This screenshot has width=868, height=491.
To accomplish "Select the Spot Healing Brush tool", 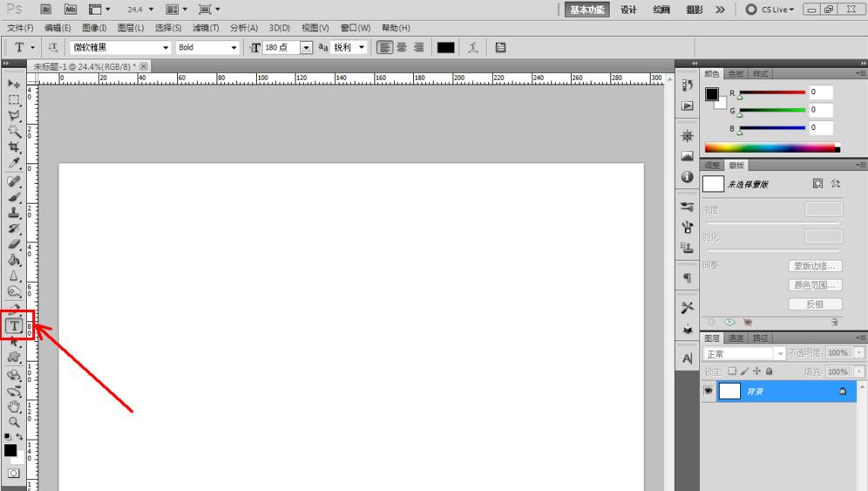I will (14, 181).
